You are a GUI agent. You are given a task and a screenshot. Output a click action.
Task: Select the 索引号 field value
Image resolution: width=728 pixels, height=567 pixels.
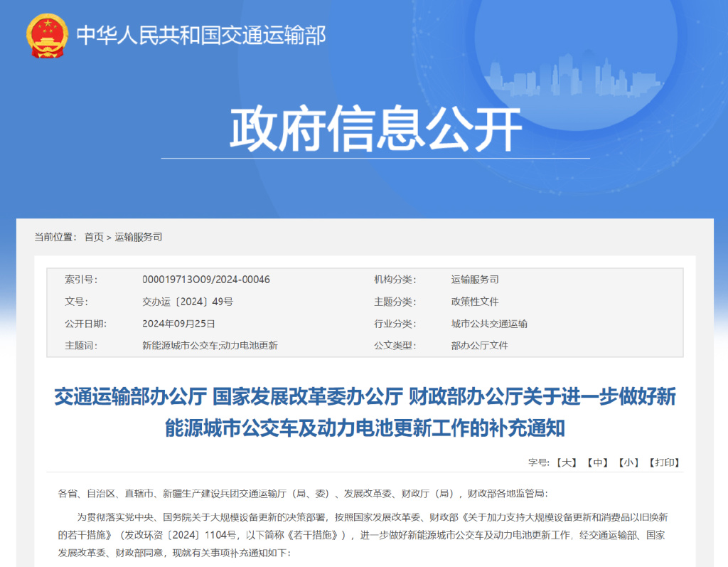[x=206, y=280]
